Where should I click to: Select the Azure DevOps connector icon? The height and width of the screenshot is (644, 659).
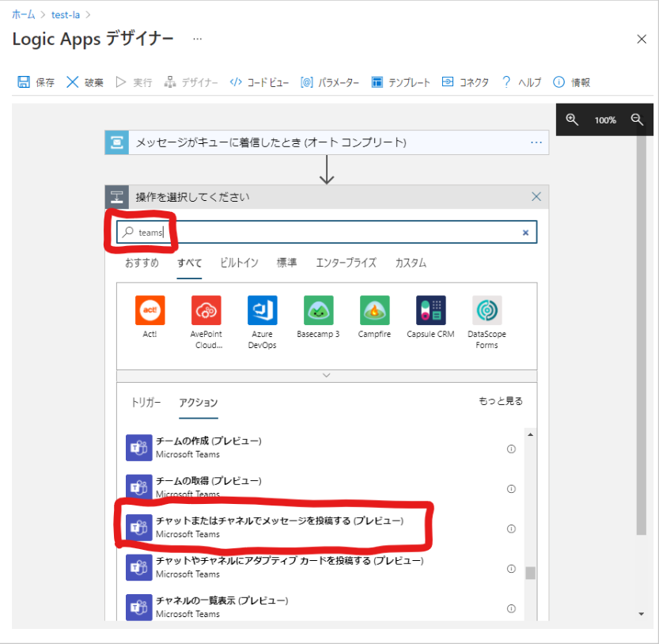(x=263, y=310)
